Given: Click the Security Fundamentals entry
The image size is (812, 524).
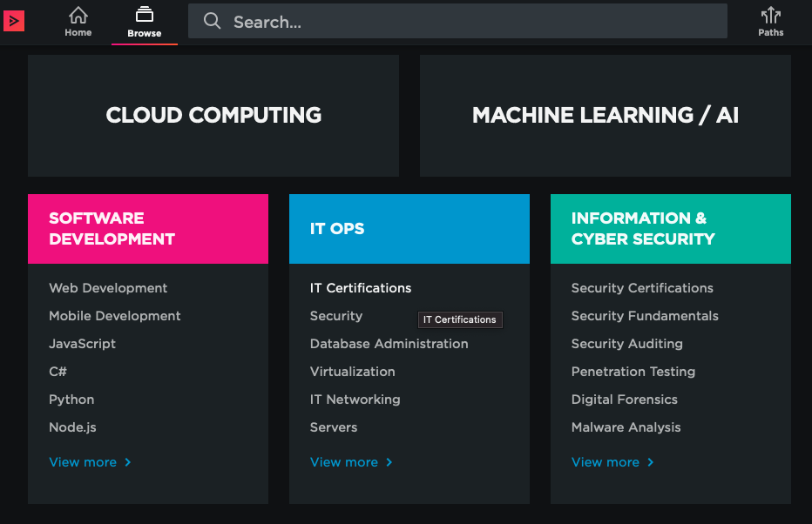Looking at the screenshot, I should 645,316.
